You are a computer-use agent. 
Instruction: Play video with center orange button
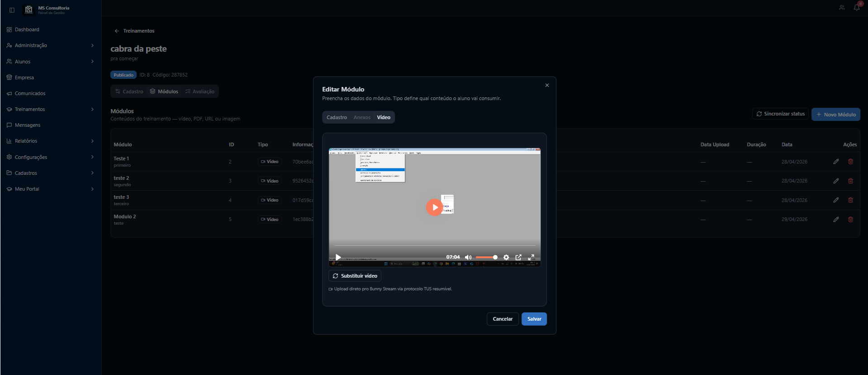434,207
